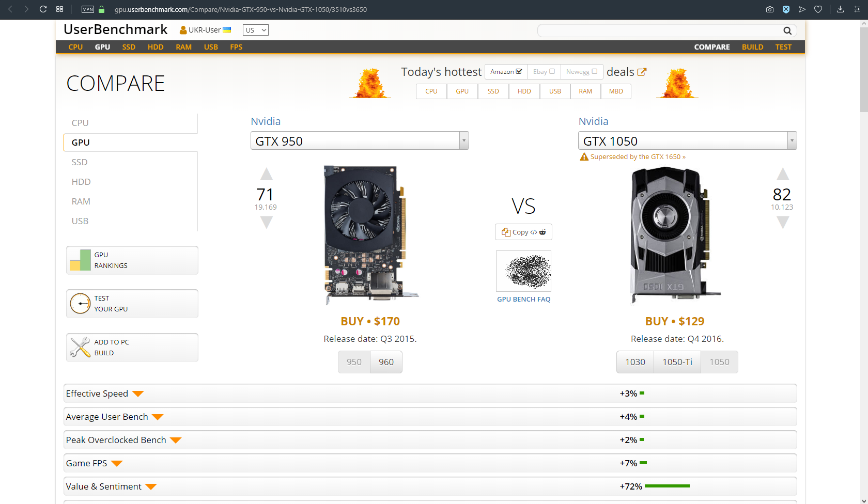
Task: Toggle the Amazon deals checkbox
Action: click(x=519, y=71)
